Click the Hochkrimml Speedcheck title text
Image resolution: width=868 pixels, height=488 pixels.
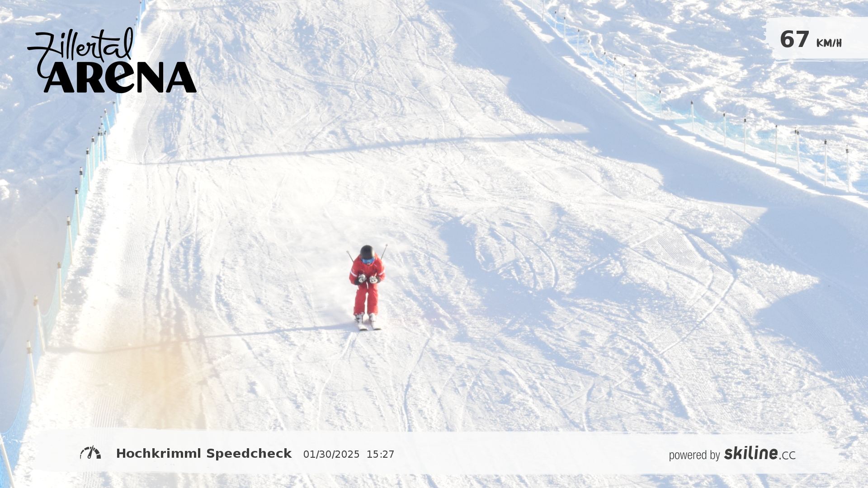204,454
